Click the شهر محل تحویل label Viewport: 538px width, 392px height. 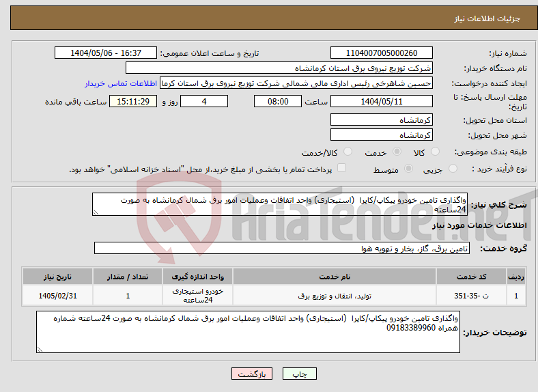498,136
